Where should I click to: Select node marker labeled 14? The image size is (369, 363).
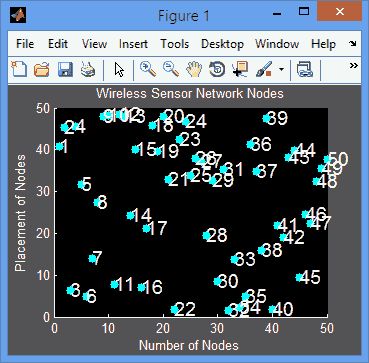pyautogui.click(x=131, y=216)
